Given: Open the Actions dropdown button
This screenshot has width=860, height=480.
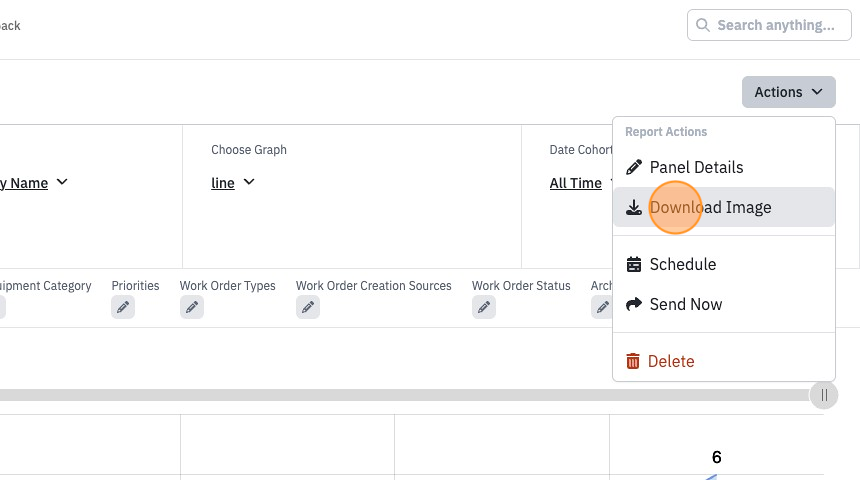Looking at the screenshot, I should (789, 92).
